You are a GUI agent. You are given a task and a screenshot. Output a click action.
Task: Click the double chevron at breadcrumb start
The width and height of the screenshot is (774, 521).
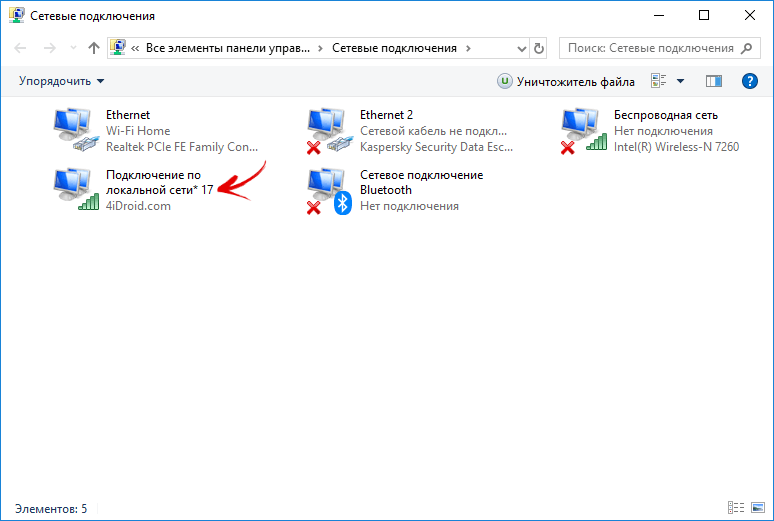tap(135, 48)
